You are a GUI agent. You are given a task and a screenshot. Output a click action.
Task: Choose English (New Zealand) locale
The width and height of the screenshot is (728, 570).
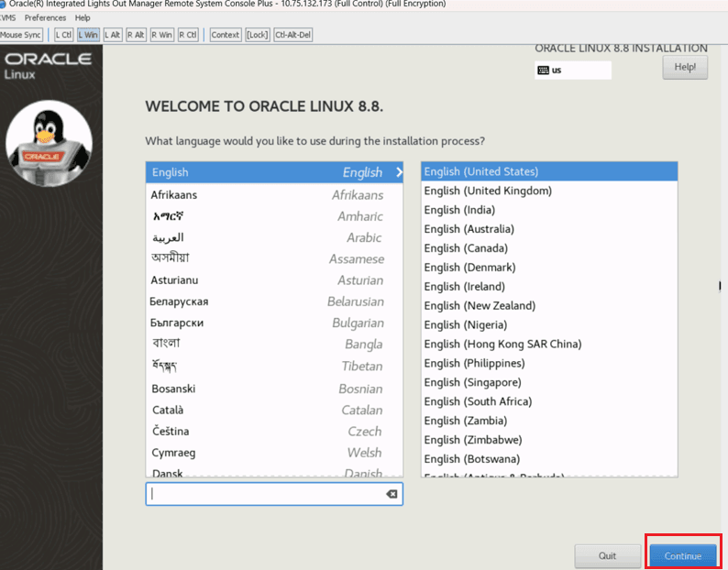[549, 305]
